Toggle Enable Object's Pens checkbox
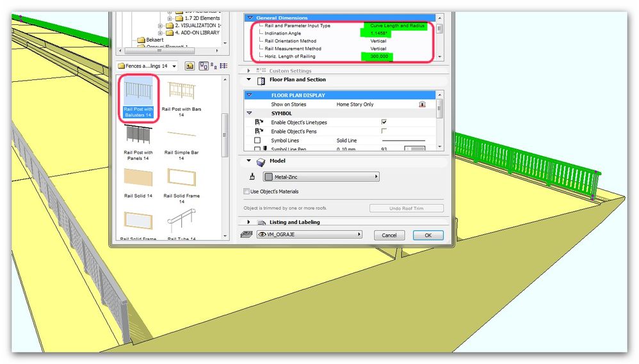639x364 pixels. 384,131
